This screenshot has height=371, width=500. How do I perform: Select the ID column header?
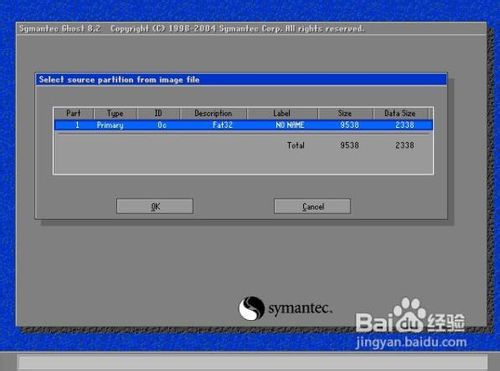point(158,113)
